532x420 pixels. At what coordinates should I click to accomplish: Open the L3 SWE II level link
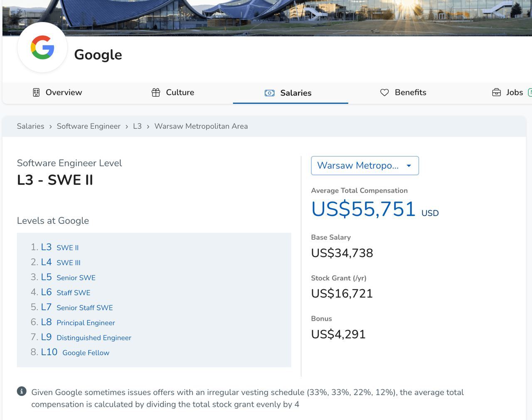tap(59, 247)
